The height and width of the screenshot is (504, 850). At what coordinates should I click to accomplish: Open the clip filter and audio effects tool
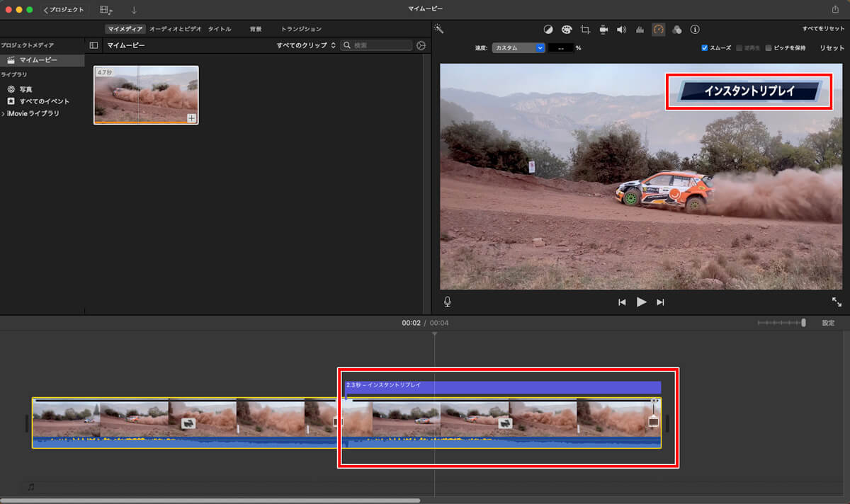(676, 30)
